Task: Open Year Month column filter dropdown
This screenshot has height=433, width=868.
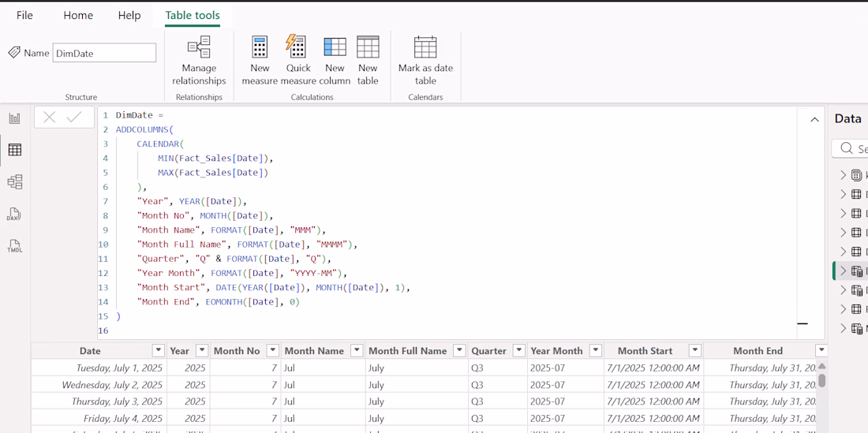Action: click(x=595, y=351)
